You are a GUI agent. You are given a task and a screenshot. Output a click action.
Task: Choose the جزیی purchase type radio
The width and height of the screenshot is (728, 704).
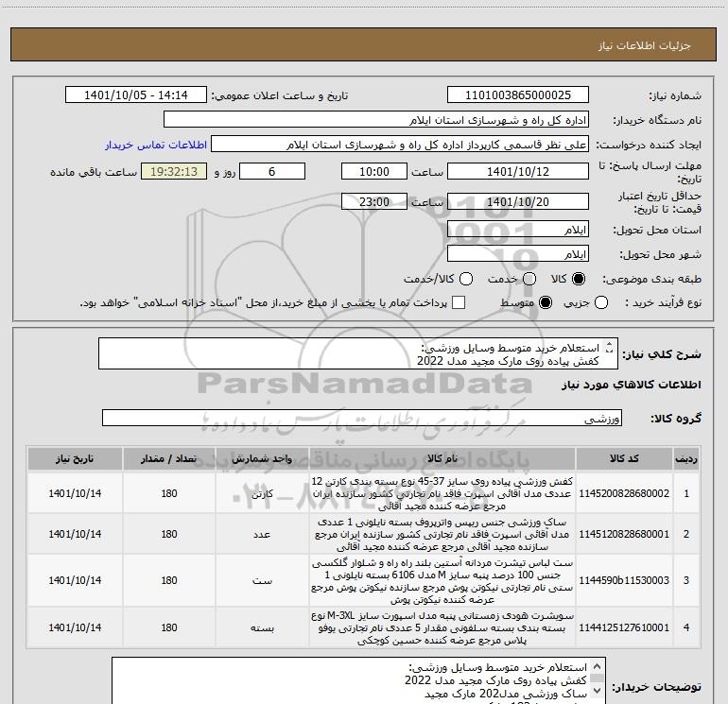click(600, 302)
